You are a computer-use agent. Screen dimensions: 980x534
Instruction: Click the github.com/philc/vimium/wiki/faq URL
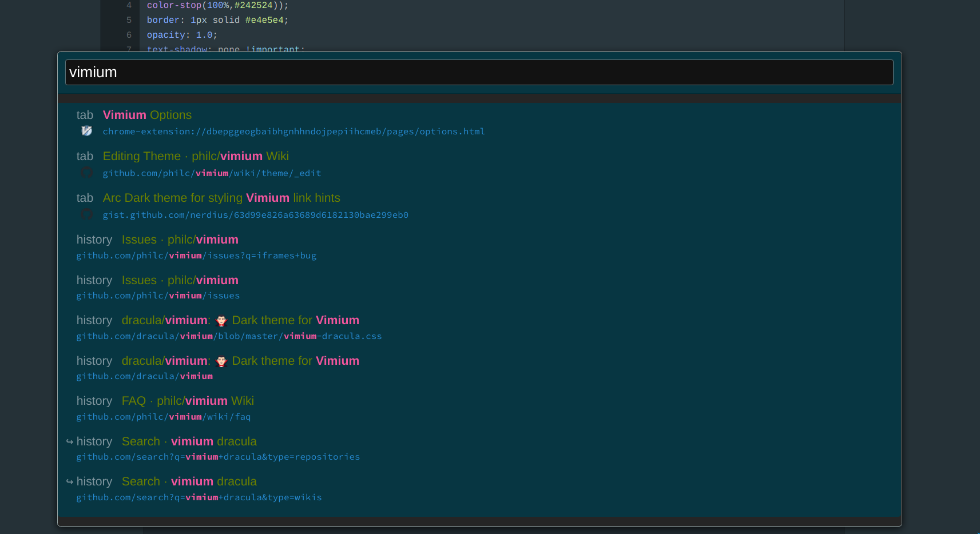[164, 417]
